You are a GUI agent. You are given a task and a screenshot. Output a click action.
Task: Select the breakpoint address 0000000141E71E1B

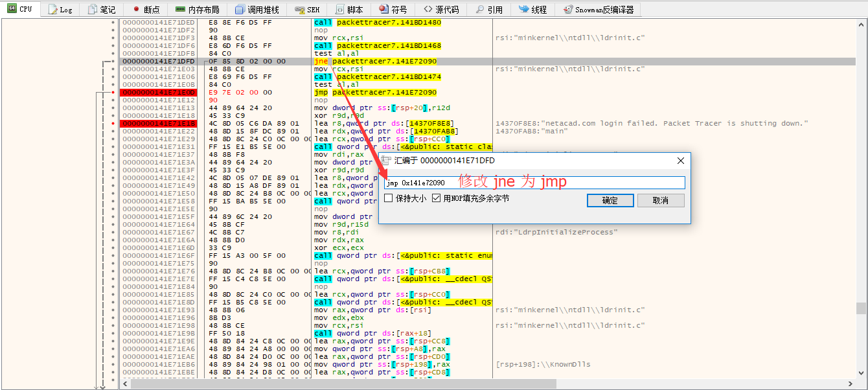point(158,124)
